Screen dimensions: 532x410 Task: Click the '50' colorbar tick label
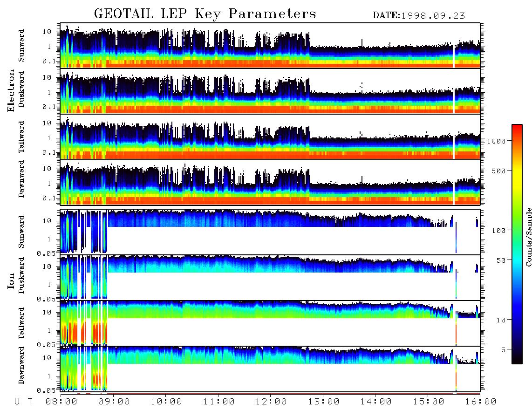pos(501,260)
